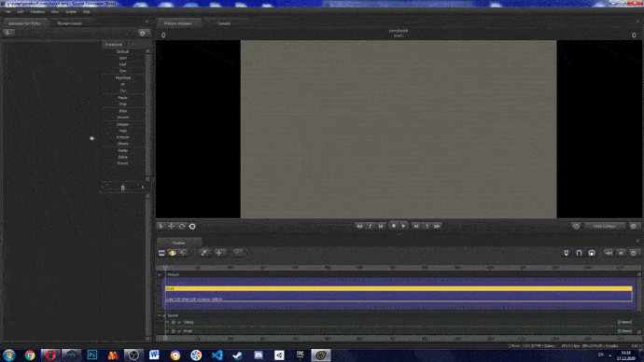This screenshot has width=644, height=362.
Task: Apply the Zero preset
Action: [x=123, y=58]
